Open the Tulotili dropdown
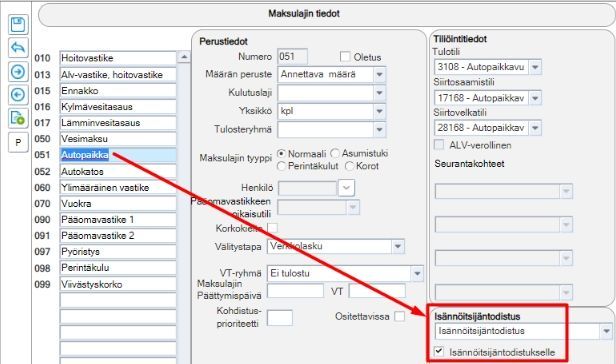This screenshot has width=616, height=364. pos(535,67)
